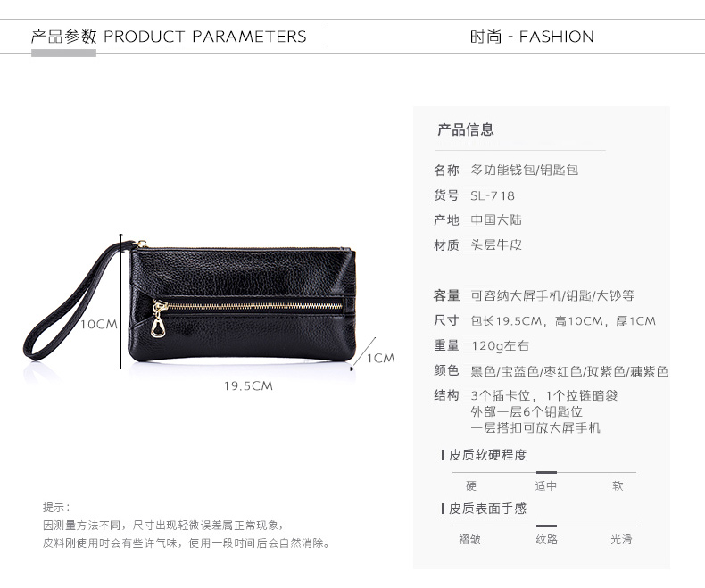Screen dimensions: 705x588
Task: Select the 硬 hardness option
Action: pos(471,486)
